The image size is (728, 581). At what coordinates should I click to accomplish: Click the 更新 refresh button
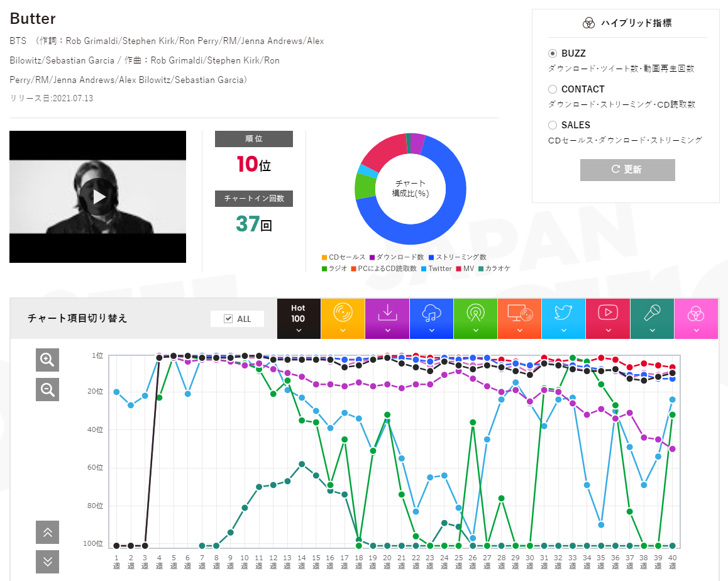(627, 170)
